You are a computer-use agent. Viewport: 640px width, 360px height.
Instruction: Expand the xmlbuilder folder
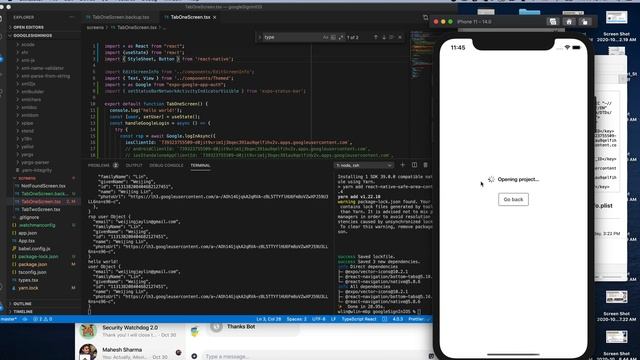point(33,92)
